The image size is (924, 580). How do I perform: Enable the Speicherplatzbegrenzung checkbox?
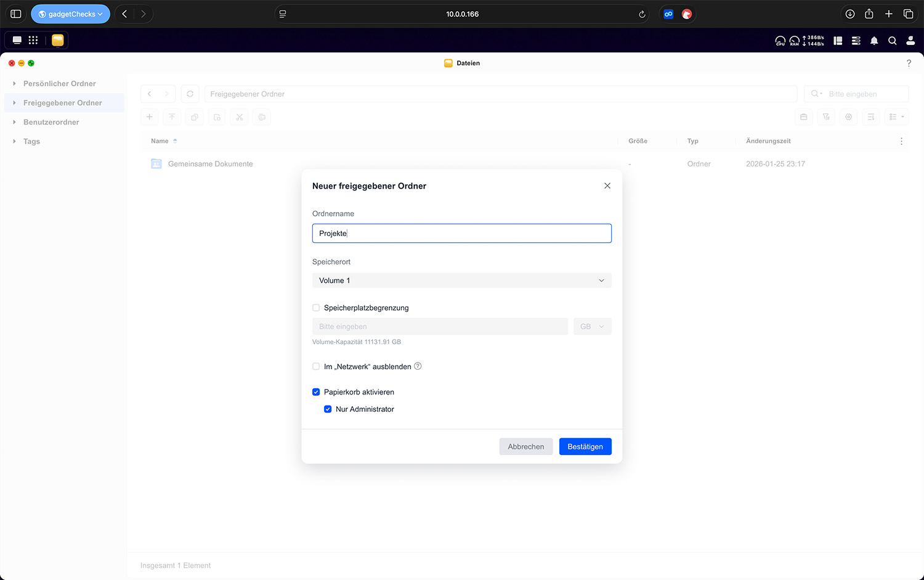tap(316, 308)
